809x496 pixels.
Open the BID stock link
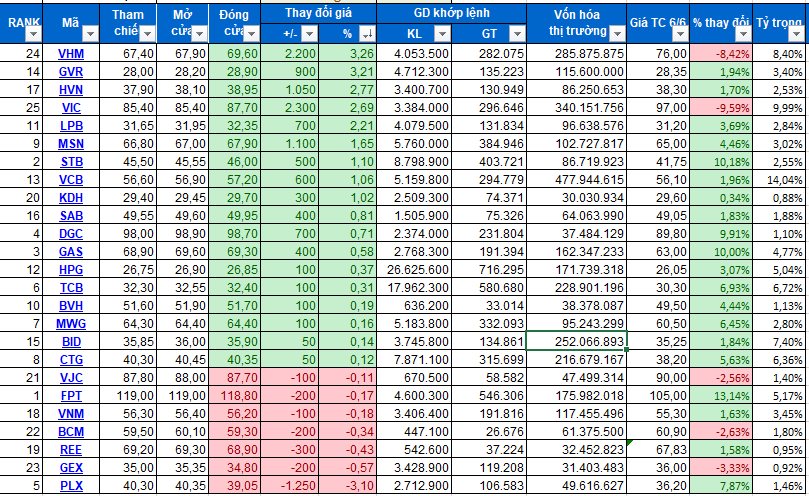71,342
